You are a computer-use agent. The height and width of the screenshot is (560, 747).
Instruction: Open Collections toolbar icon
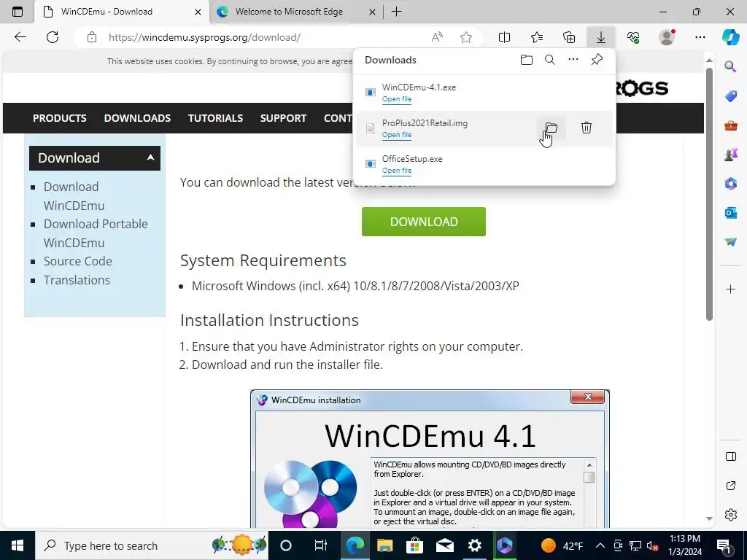coord(569,37)
